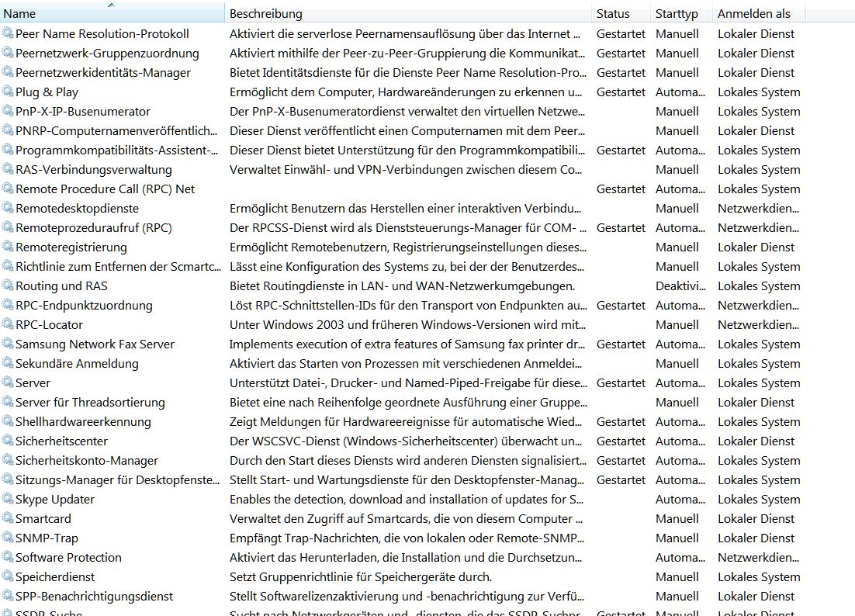Select the Sicherheitskonto-Manager service name

(x=87, y=461)
